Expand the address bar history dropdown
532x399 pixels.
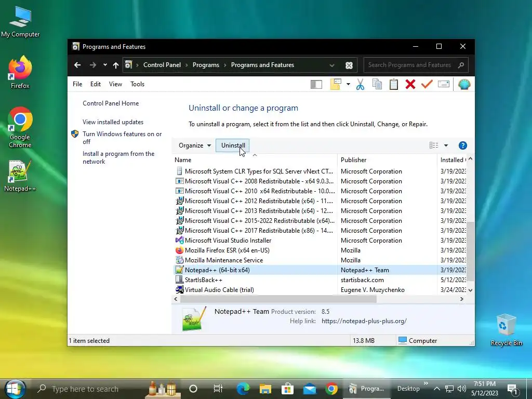click(x=332, y=65)
